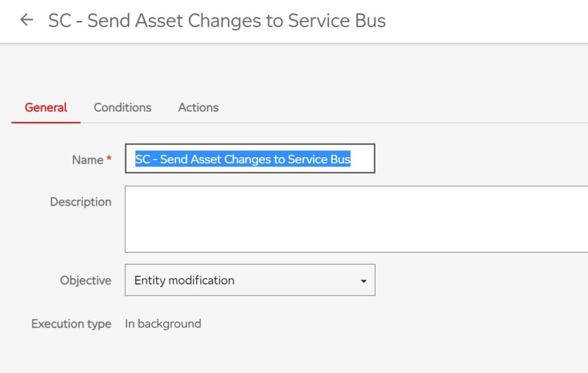
Task: Switch to the Conditions tab
Action: pyautogui.click(x=122, y=107)
